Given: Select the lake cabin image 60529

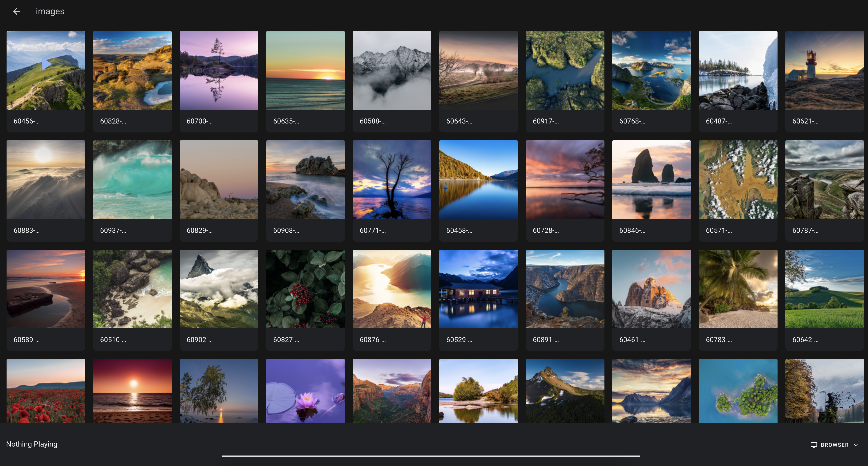Looking at the screenshot, I should (x=478, y=289).
